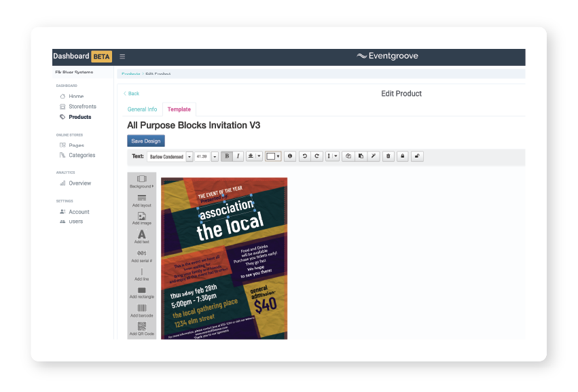Delete the selected element with trash icon
This screenshot has height=392, width=578.
[388, 156]
